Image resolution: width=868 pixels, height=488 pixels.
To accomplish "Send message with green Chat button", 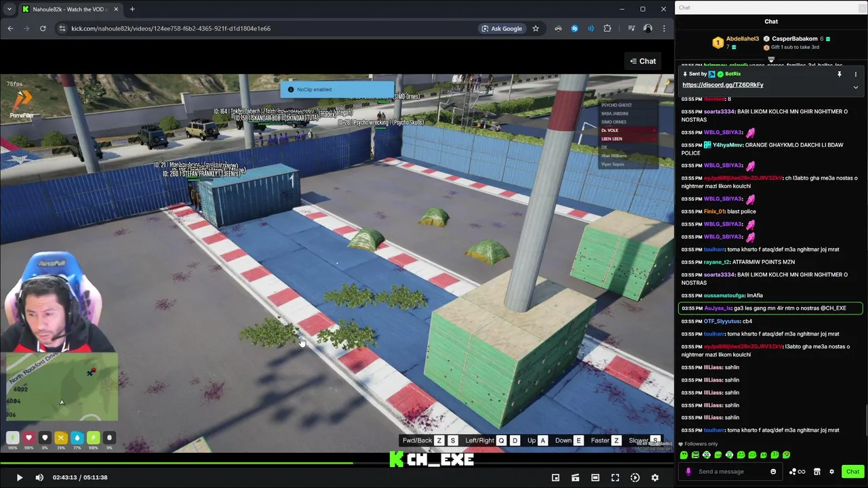I will pos(852,472).
